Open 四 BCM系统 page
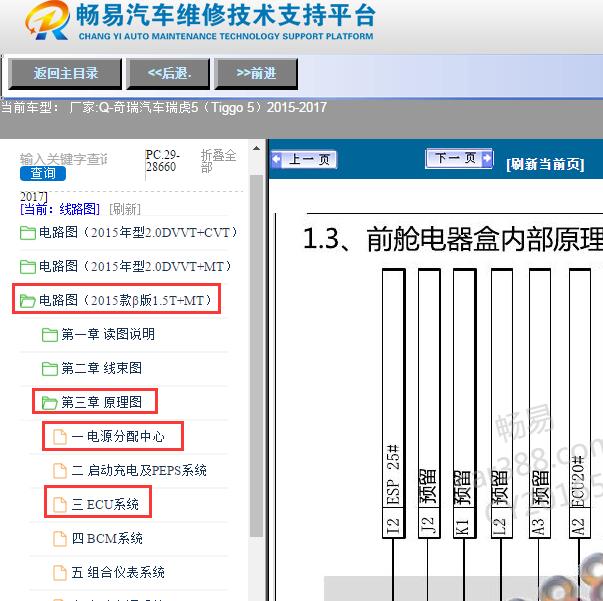This screenshot has height=601, width=603. pyautogui.click(x=107, y=538)
